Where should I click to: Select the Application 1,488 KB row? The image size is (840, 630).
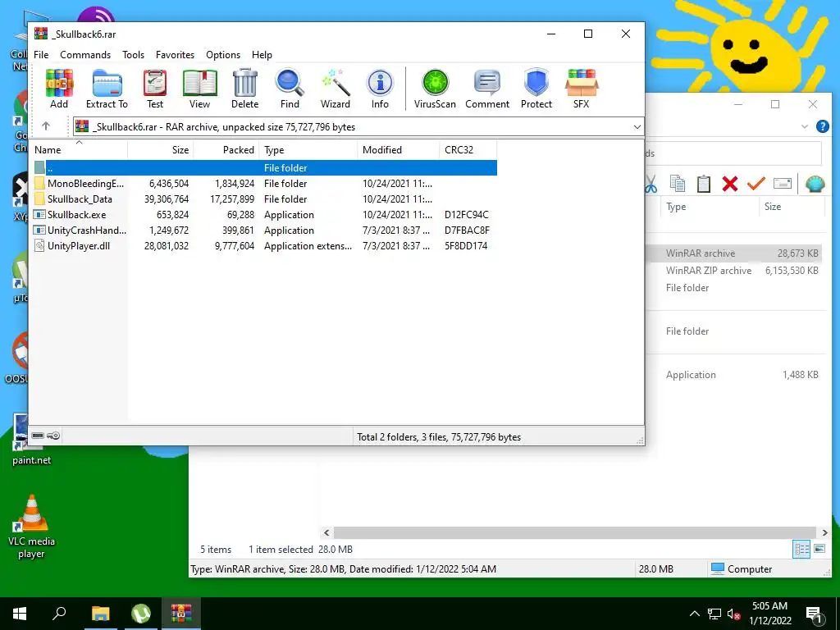click(735, 374)
